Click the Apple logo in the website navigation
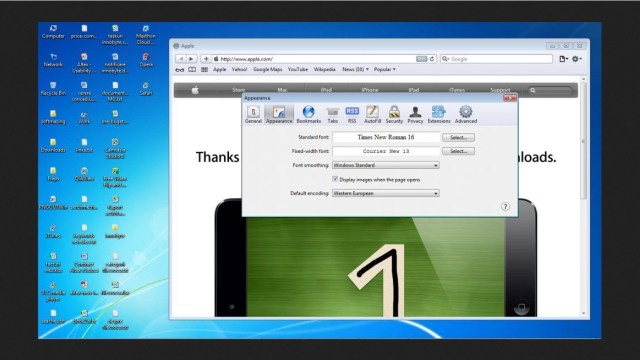Image resolution: width=640 pixels, height=360 pixels. click(x=195, y=90)
